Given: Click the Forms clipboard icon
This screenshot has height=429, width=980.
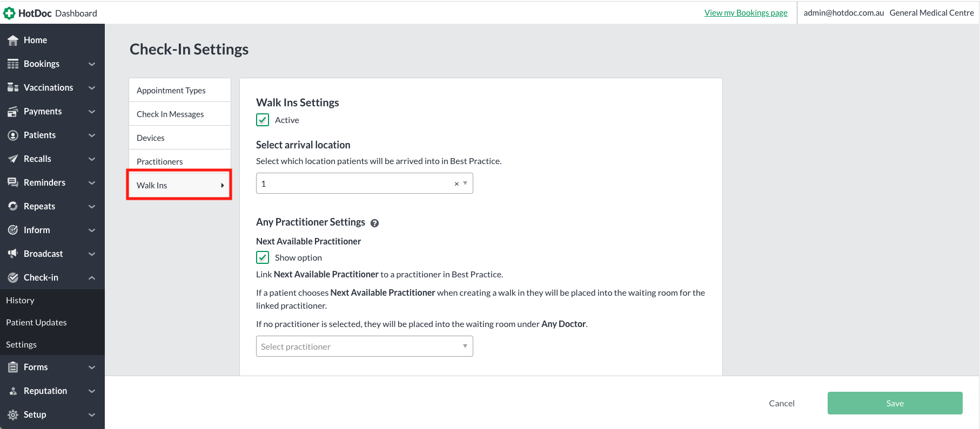Looking at the screenshot, I should 13,367.
